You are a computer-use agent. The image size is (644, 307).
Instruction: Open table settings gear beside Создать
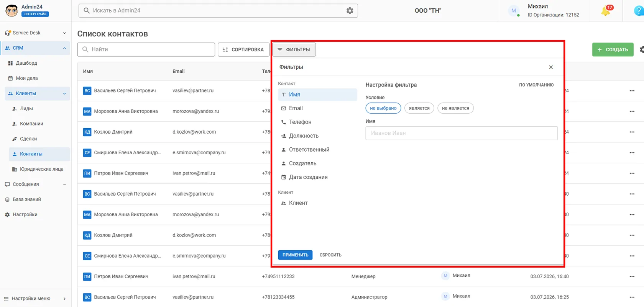coord(642,49)
